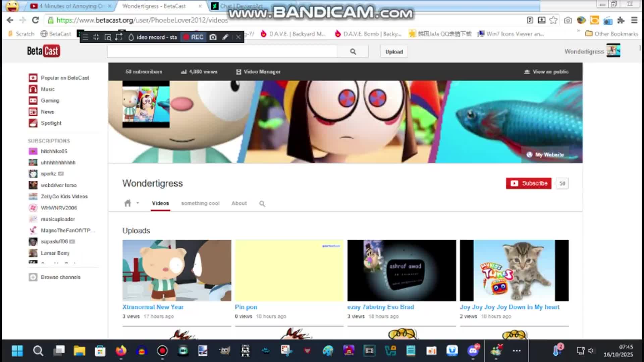Open the Scratch bookmark
Screen dimensions: 644x362
point(21,34)
